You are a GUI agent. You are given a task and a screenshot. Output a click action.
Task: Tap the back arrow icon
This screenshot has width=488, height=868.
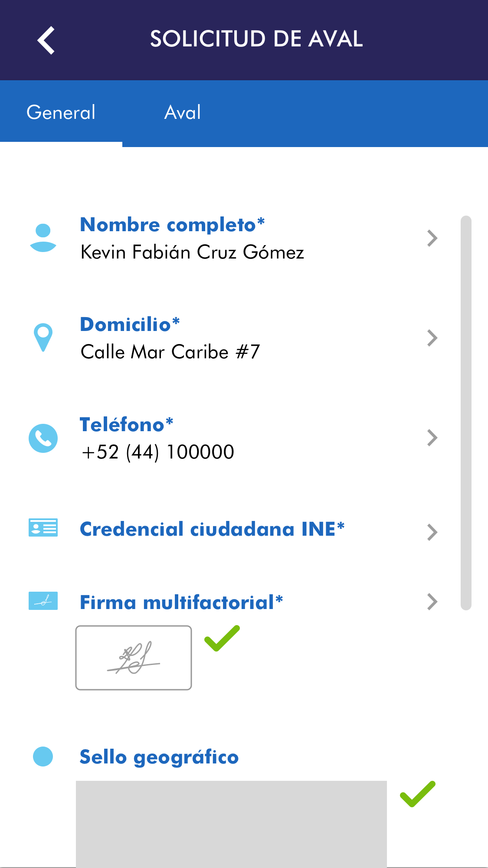coord(46,40)
